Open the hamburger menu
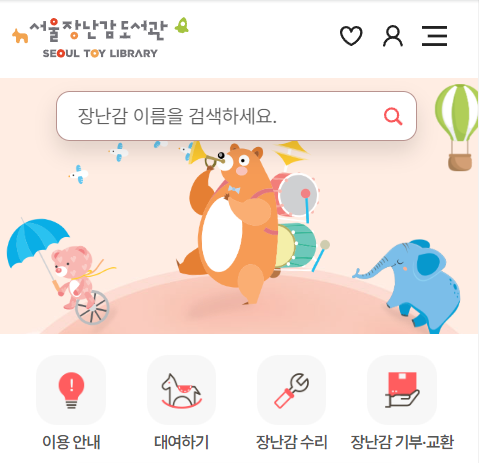 pyautogui.click(x=434, y=36)
